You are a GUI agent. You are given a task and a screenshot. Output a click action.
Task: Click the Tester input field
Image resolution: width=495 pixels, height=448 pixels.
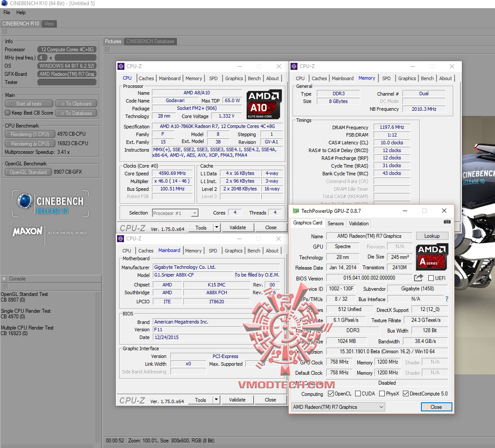(67, 82)
